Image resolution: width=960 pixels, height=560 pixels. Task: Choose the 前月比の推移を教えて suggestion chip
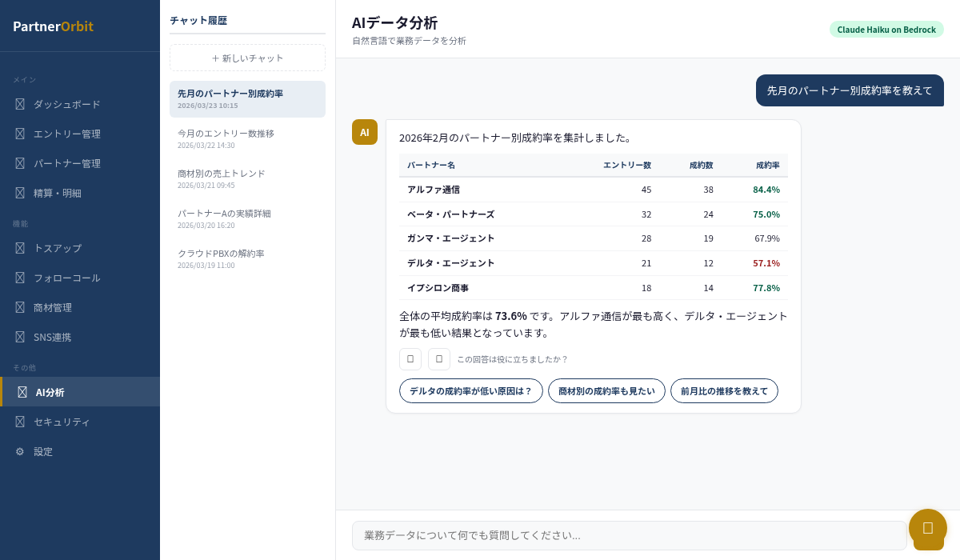click(x=724, y=391)
